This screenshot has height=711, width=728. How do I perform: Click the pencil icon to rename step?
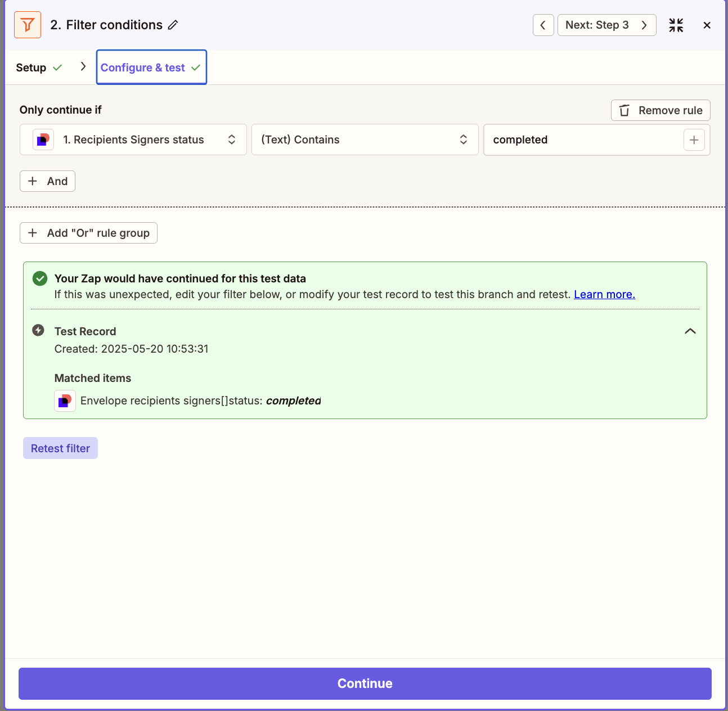click(x=173, y=25)
